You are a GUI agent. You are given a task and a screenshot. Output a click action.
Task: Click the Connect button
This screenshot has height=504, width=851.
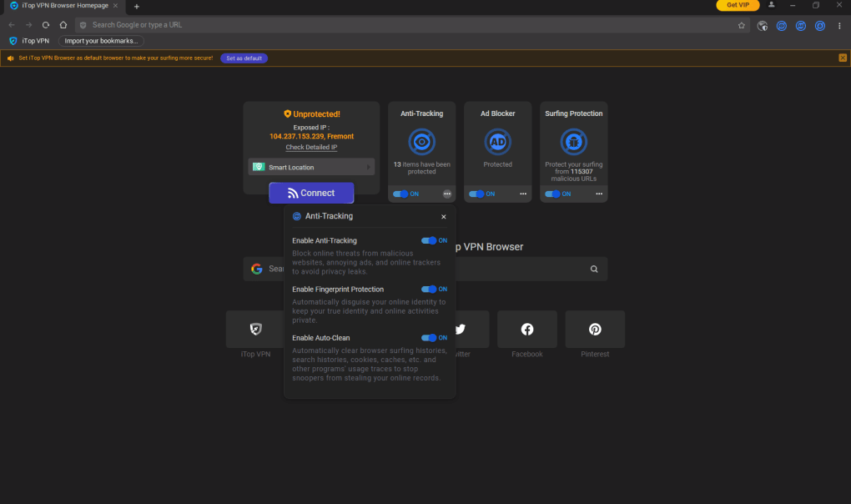(311, 193)
